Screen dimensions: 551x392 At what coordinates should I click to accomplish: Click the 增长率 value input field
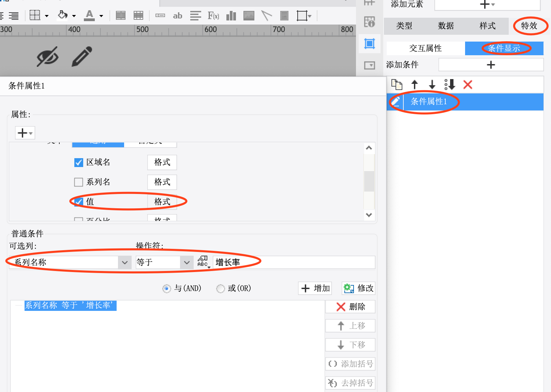coord(294,262)
